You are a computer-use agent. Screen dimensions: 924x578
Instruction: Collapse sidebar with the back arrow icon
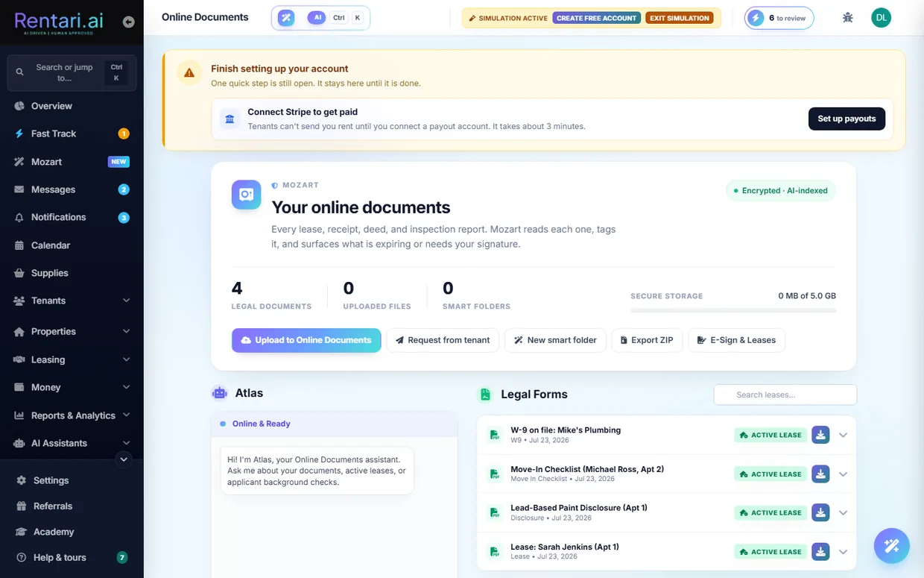pos(129,22)
